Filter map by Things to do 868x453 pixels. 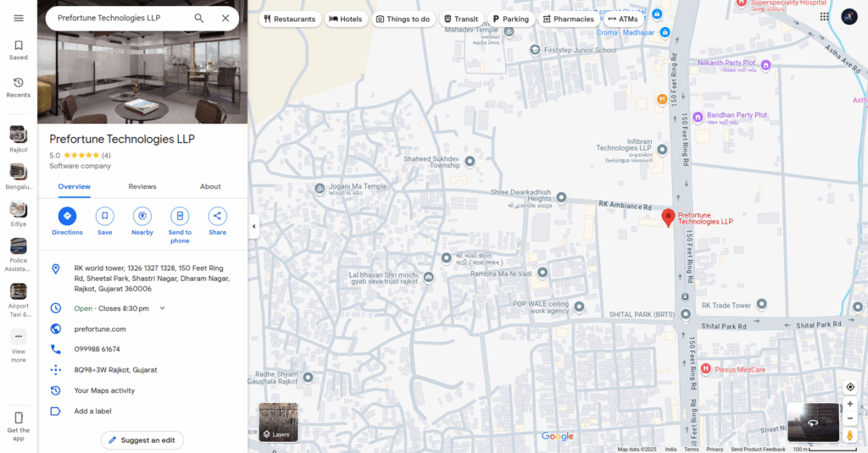(403, 19)
